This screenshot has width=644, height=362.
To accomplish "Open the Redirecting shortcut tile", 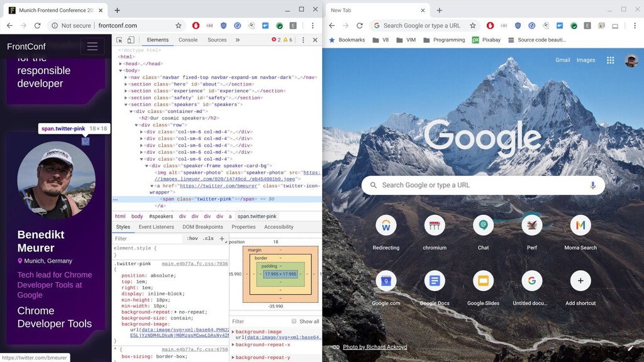I will 386,231.
